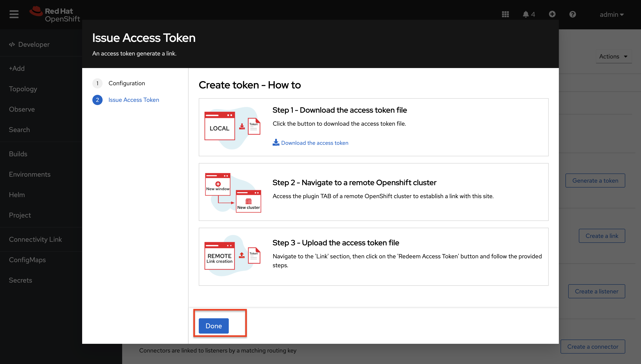
Task: Open the help question mark icon
Action: tap(572, 14)
